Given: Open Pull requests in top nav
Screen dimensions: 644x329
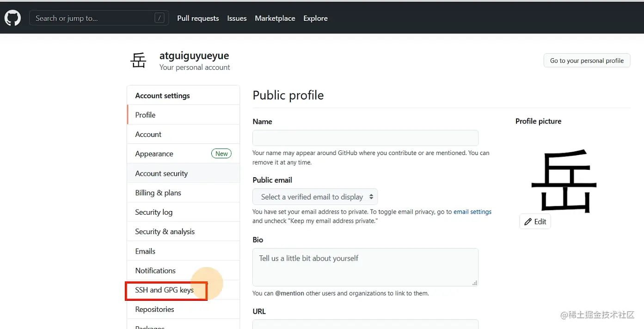Looking at the screenshot, I should click(198, 18).
